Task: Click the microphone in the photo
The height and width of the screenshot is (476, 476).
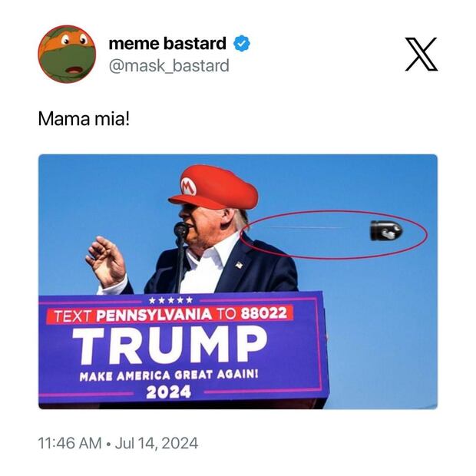Action: pos(181,230)
